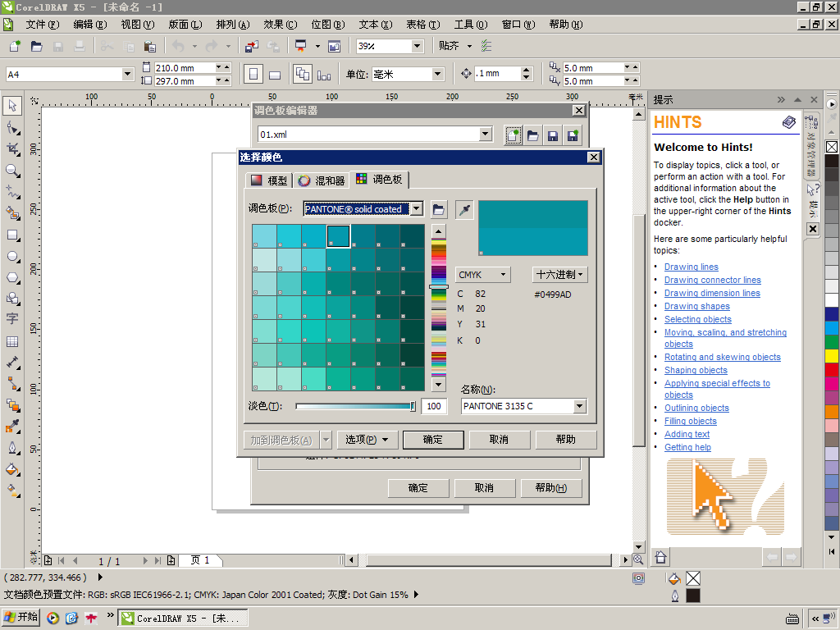
Task: Pick the yellow swatch in the right color palette
Action: coord(832,355)
